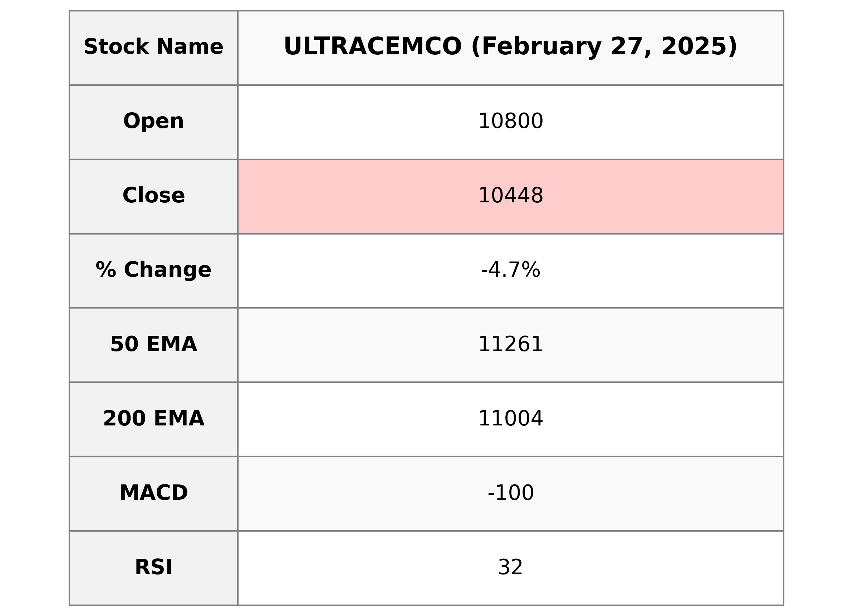Click the ULTRACEMCO ticker text
The height and width of the screenshot is (616, 853).
372,47
